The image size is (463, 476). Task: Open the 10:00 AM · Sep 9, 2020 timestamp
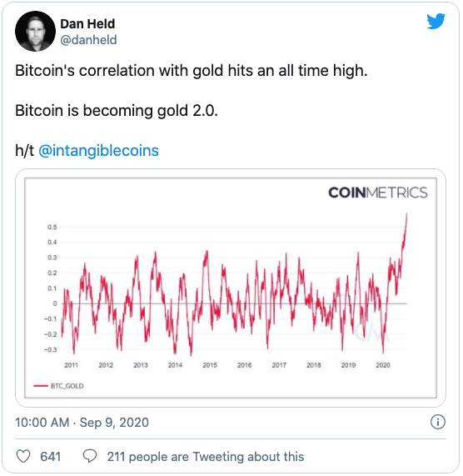pos(82,423)
